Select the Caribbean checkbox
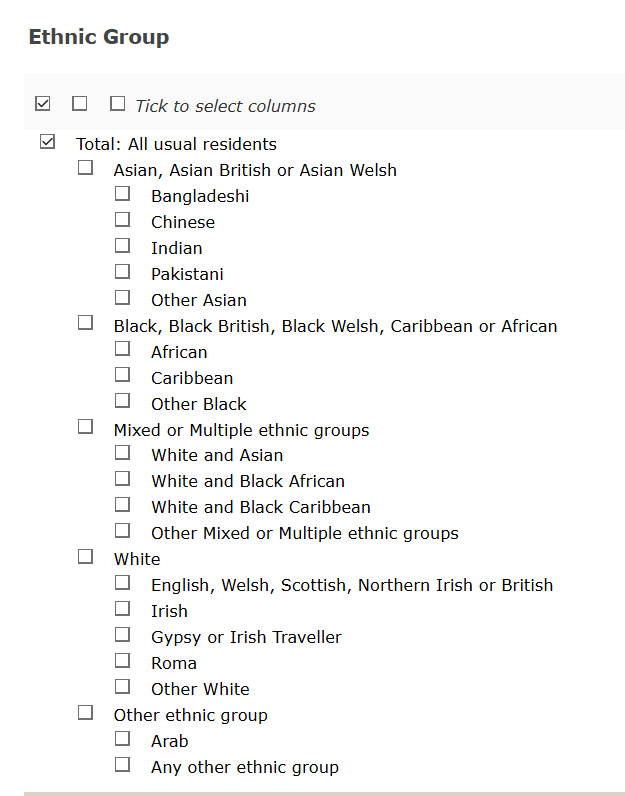This screenshot has width=625, height=796. [x=122, y=376]
